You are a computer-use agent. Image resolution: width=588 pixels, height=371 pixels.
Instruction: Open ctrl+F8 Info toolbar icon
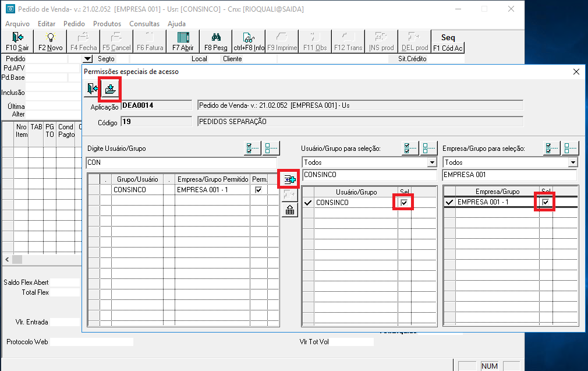[249, 41]
